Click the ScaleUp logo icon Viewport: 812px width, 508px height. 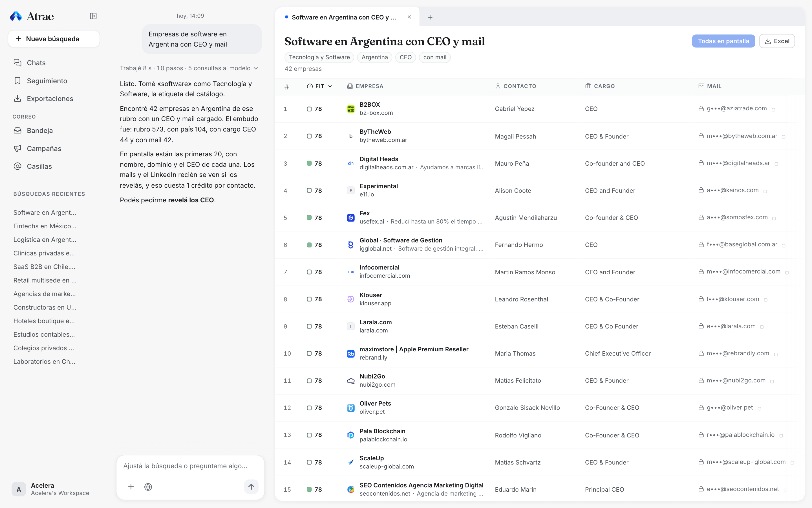[x=351, y=462]
